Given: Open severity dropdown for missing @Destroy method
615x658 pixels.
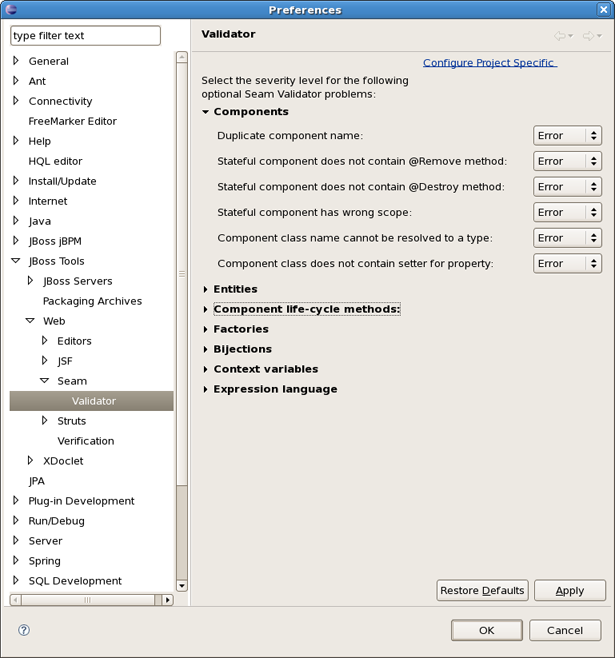Looking at the screenshot, I should (567, 187).
